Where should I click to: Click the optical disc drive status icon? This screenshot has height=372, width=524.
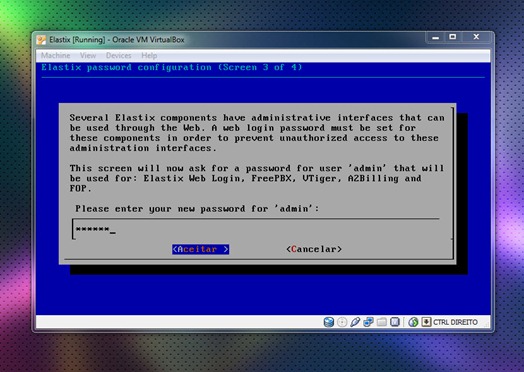[342, 322]
